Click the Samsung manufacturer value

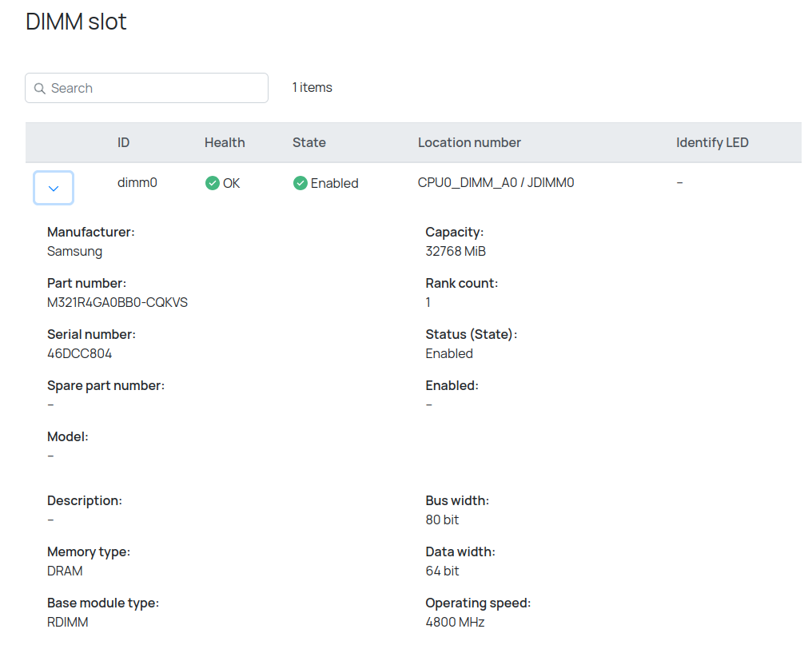point(74,251)
